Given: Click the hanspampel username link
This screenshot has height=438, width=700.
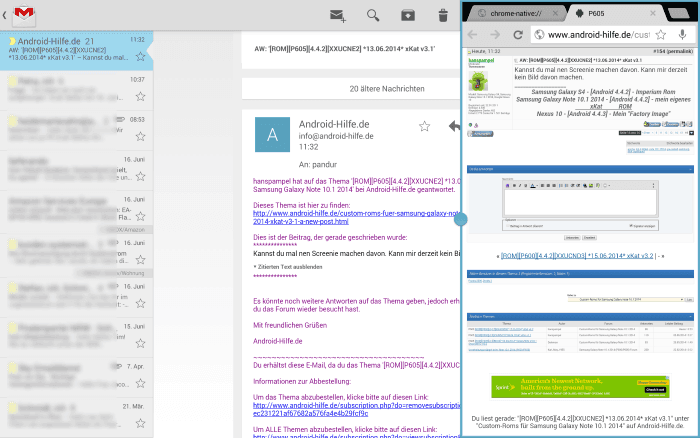Looking at the screenshot, I should coord(481,60).
